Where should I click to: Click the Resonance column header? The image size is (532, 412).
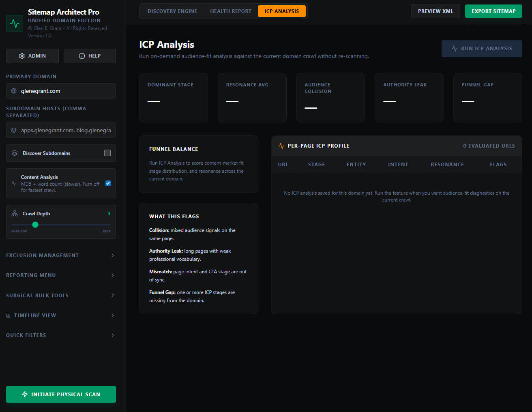click(x=447, y=165)
